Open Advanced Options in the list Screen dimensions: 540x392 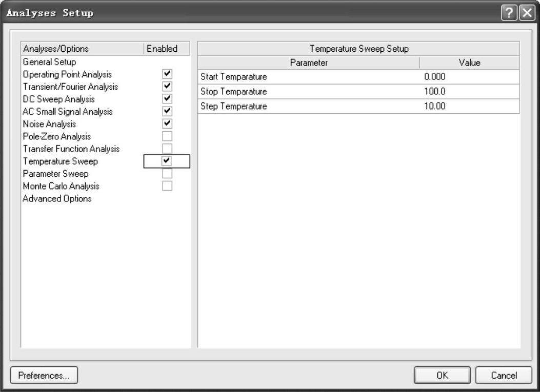[57, 199]
